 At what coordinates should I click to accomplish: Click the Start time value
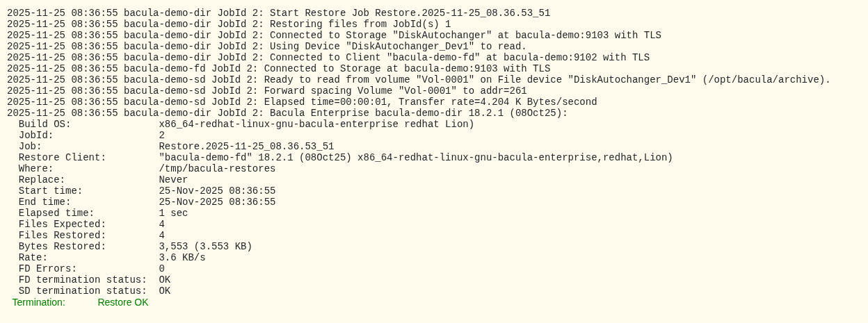pyautogui.click(x=217, y=191)
